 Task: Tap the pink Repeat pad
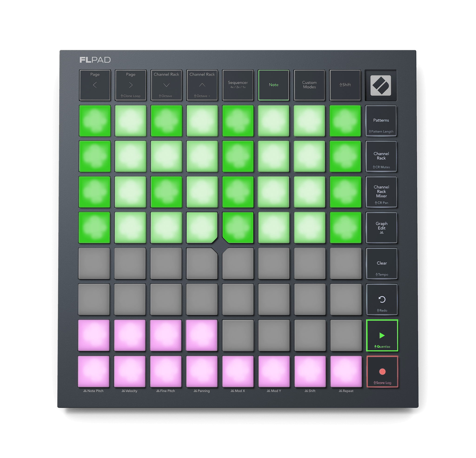click(346, 371)
